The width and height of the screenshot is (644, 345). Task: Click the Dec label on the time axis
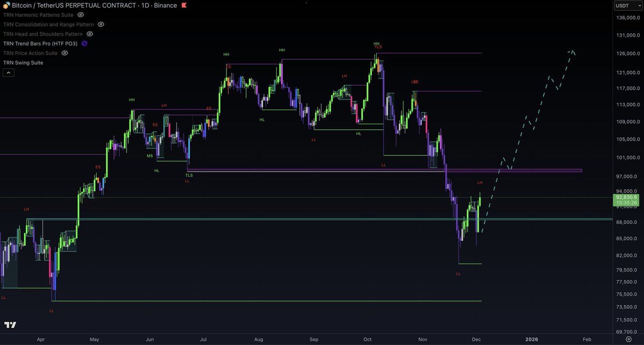click(476, 340)
